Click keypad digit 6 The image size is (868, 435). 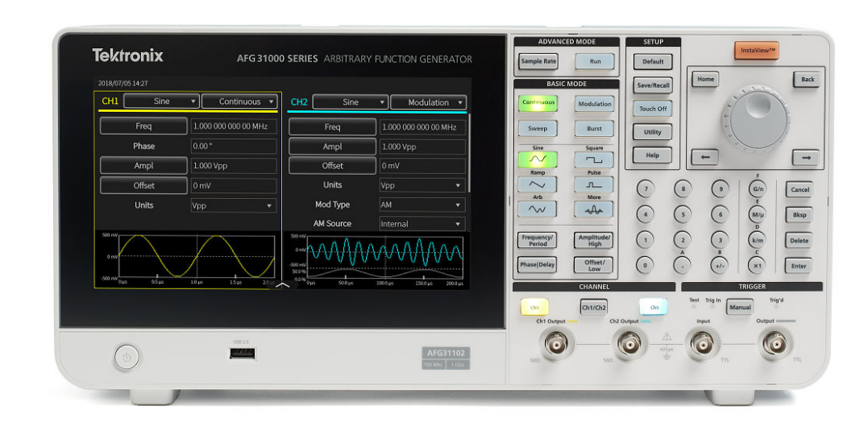[721, 214]
